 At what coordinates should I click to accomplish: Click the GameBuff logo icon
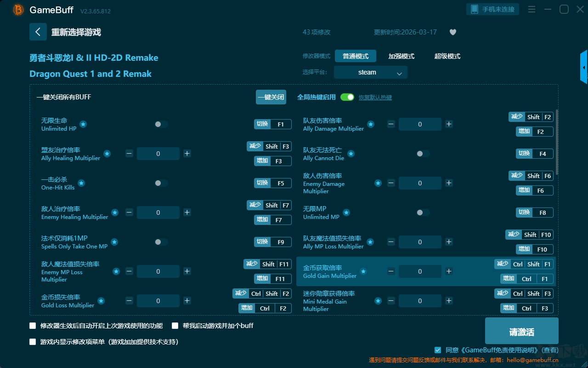click(18, 10)
